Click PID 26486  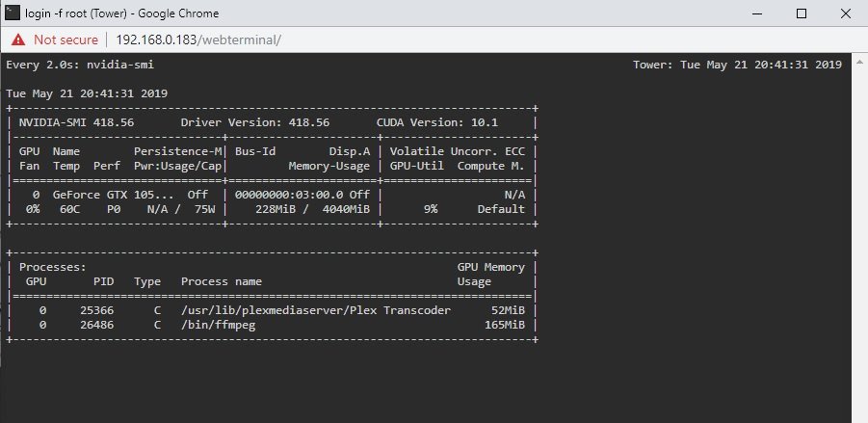pyautogui.click(x=97, y=325)
